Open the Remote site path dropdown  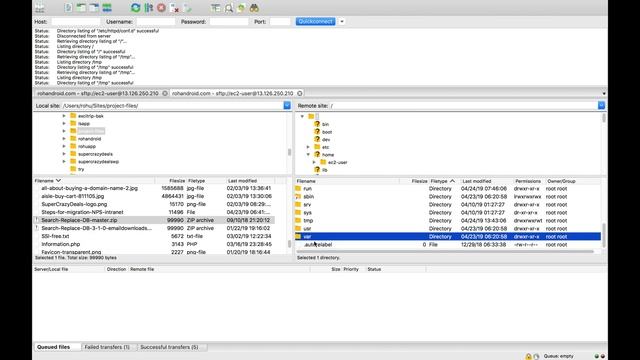[x=601, y=105]
